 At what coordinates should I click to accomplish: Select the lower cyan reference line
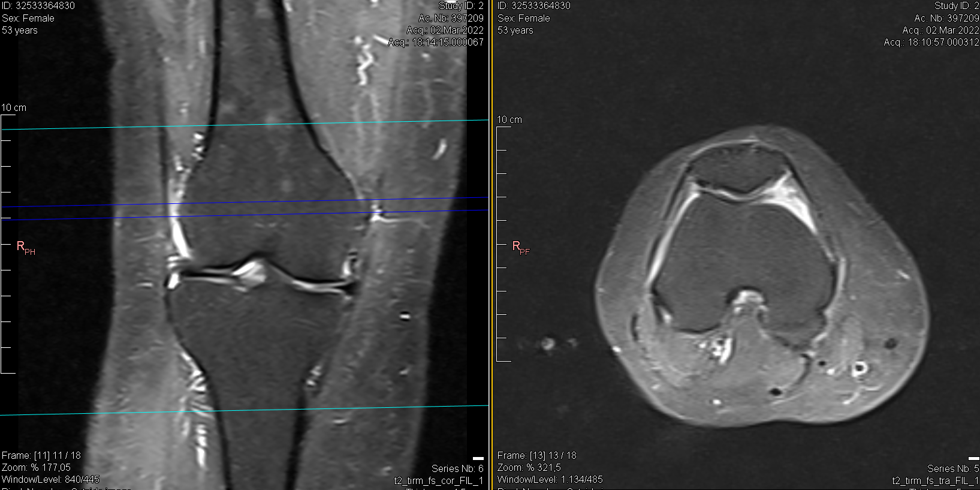pyautogui.click(x=240, y=410)
